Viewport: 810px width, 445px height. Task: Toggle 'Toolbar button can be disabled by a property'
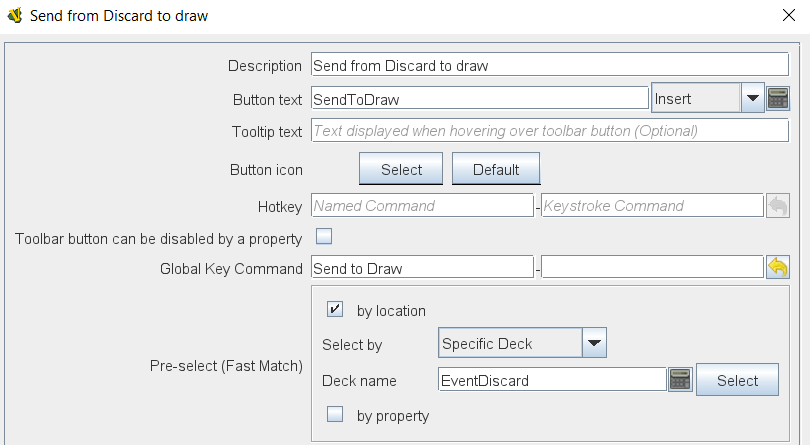tap(324, 237)
